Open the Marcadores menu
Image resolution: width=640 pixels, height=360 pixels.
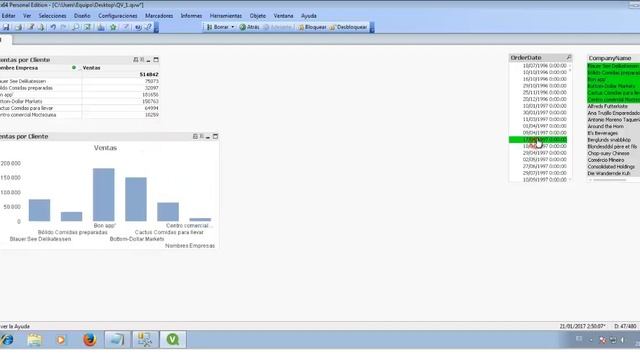point(159,16)
